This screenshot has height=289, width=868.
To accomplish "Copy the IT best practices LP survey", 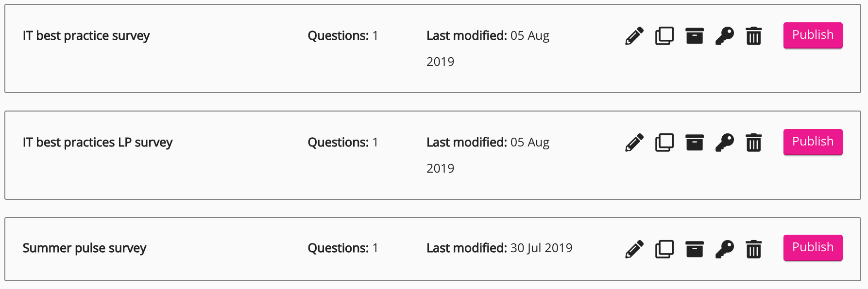I will 664,143.
